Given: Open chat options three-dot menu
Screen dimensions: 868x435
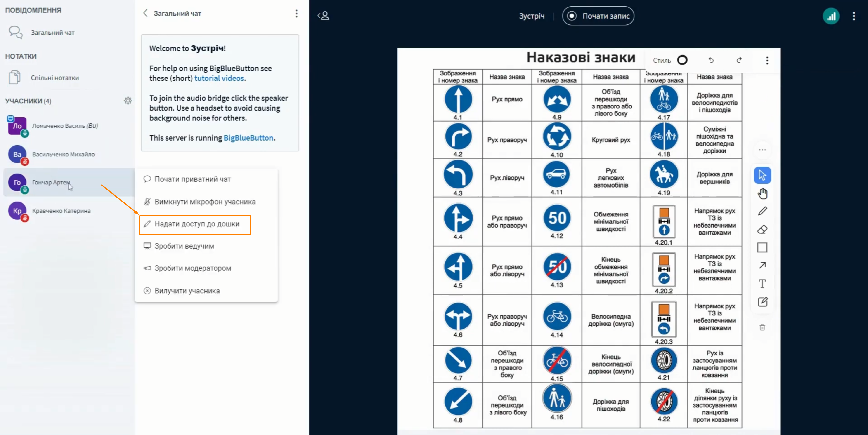Looking at the screenshot, I should click(296, 14).
